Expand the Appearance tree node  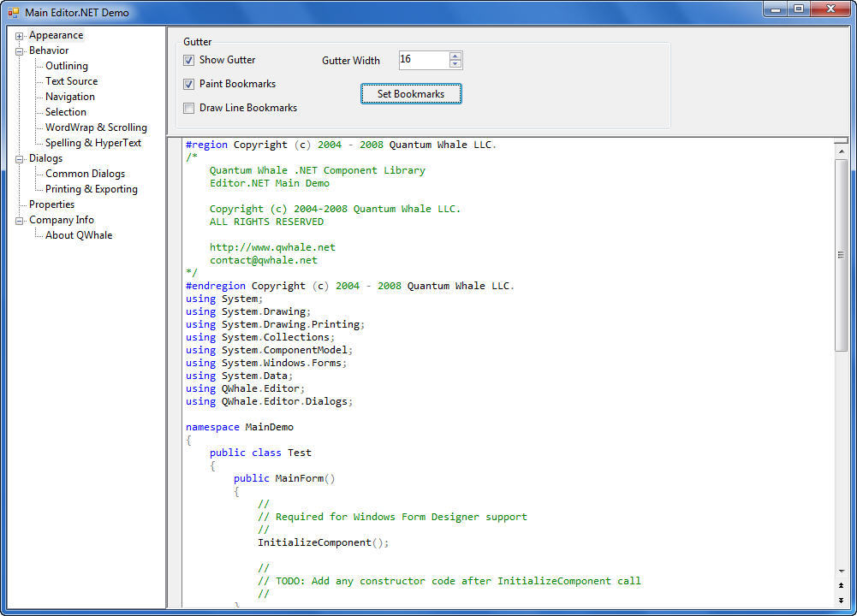coord(19,36)
